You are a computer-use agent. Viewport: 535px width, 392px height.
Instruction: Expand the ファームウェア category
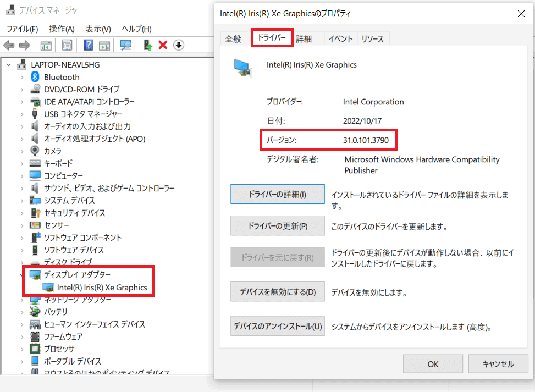pos(22,336)
